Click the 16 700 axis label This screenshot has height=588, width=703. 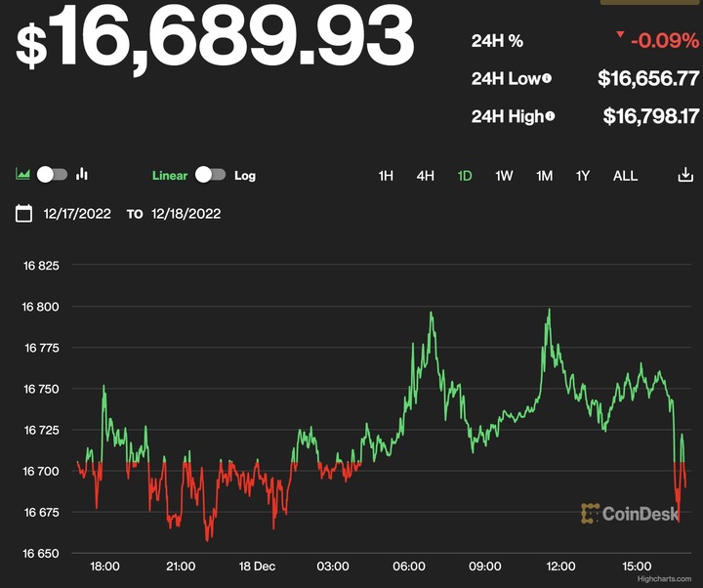coord(41,472)
